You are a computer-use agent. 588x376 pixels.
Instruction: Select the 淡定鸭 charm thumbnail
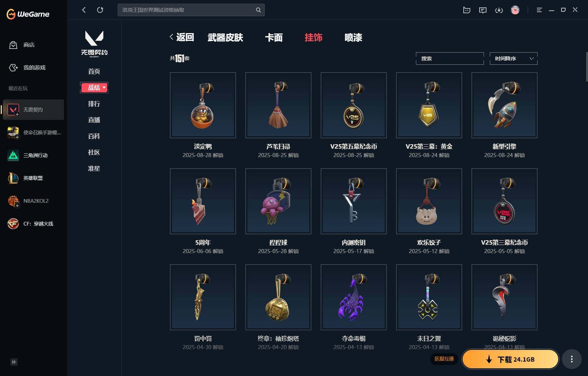(x=203, y=105)
